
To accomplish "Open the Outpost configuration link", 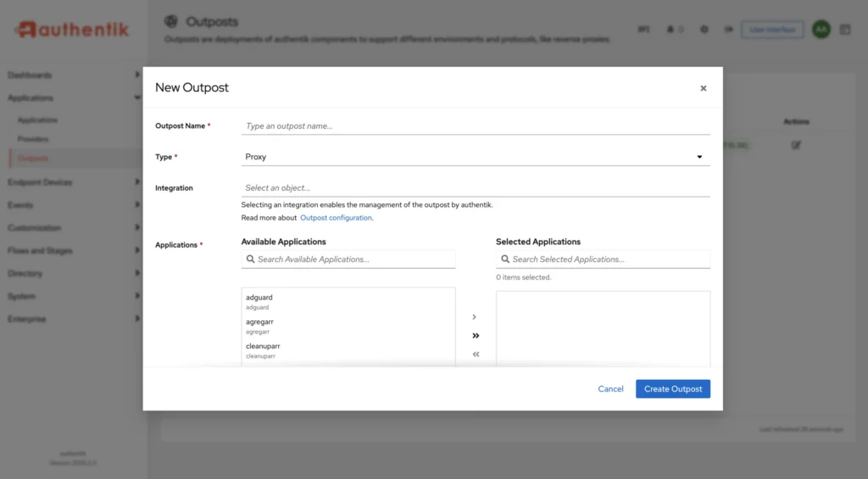I will coord(336,218).
